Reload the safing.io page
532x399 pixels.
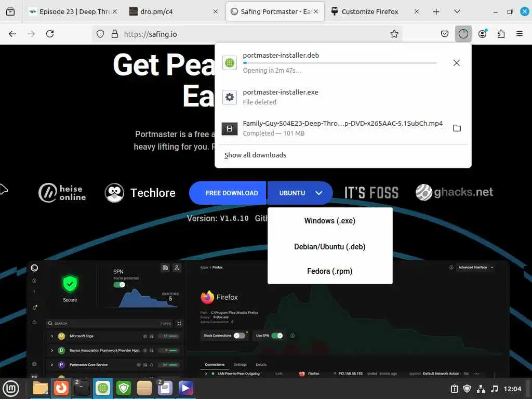click(x=50, y=34)
